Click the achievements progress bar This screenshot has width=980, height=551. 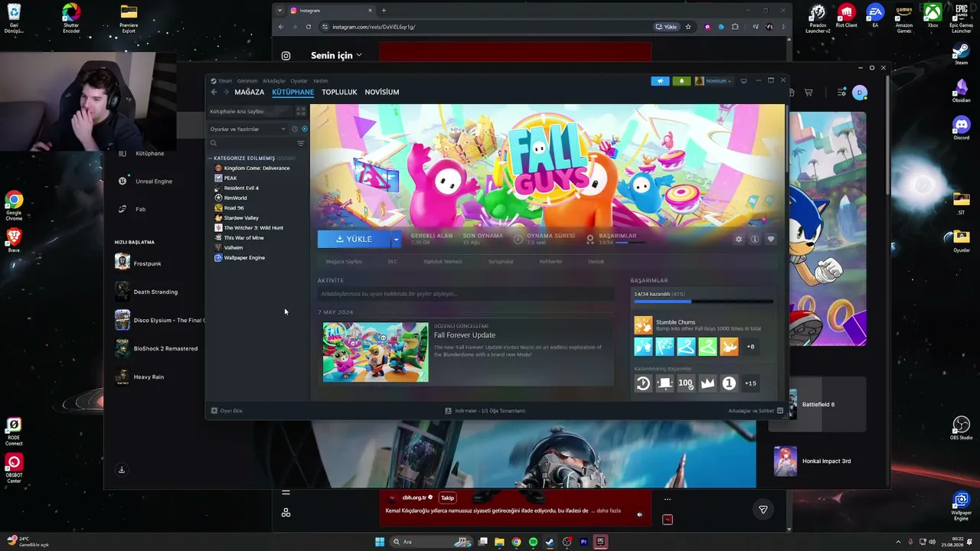click(x=703, y=301)
